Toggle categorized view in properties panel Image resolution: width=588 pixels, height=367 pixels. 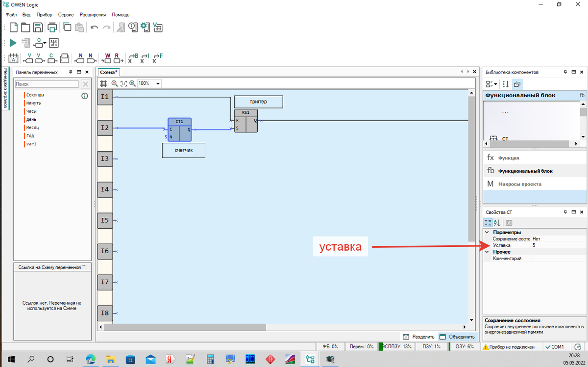point(488,223)
